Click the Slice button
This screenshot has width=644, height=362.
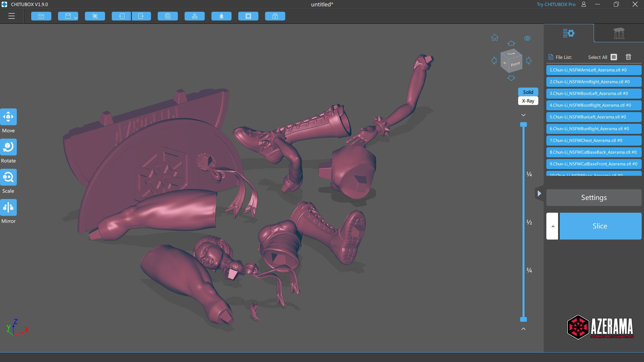(600, 226)
